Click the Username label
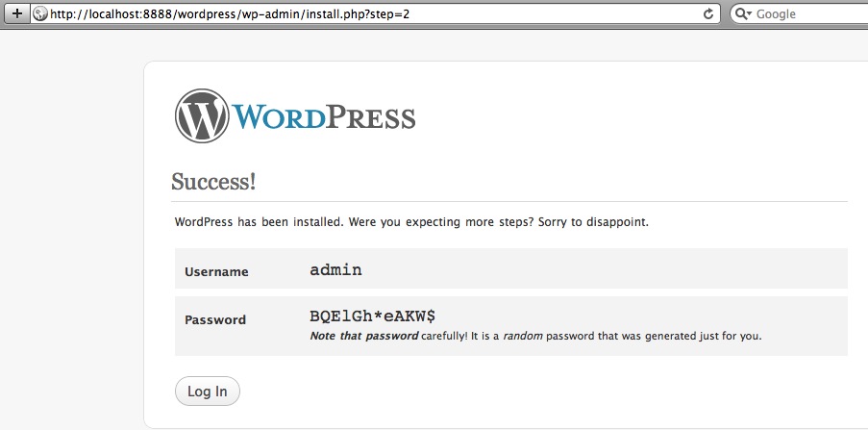Screen dimensions: 868x430 click(x=216, y=272)
